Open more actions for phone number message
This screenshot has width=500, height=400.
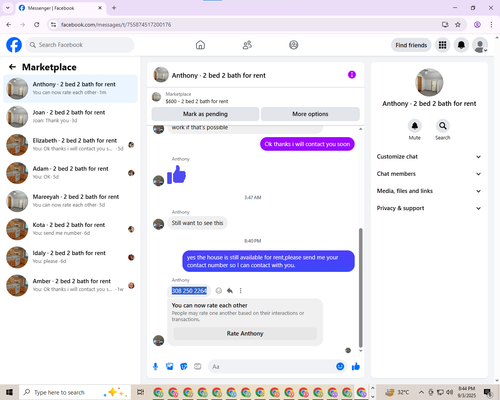[240, 291]
